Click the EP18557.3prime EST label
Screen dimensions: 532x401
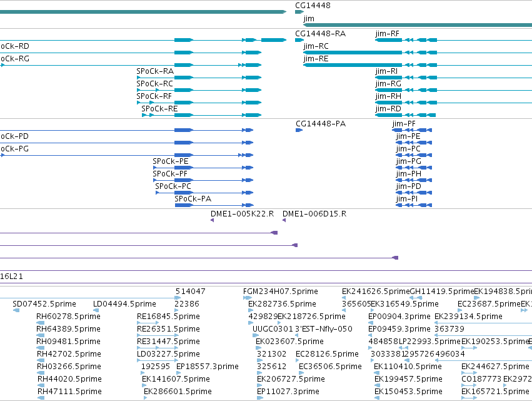[x=208, y=367]
